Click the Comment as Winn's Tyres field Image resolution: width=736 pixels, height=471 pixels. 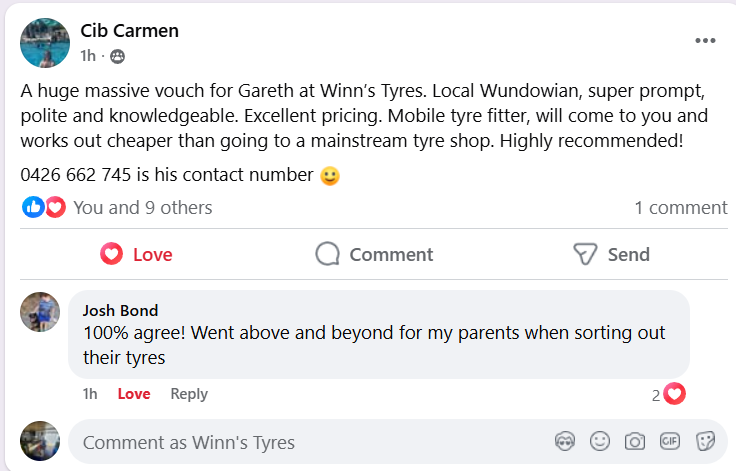pos(300,442)
